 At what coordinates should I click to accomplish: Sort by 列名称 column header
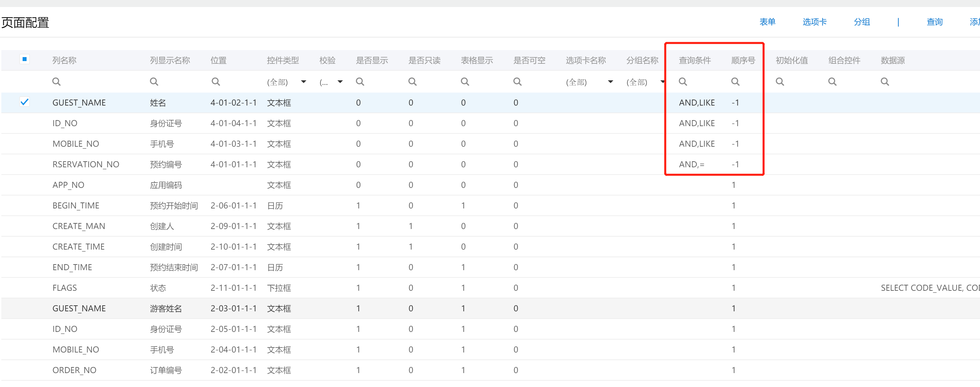click(64, 60)
